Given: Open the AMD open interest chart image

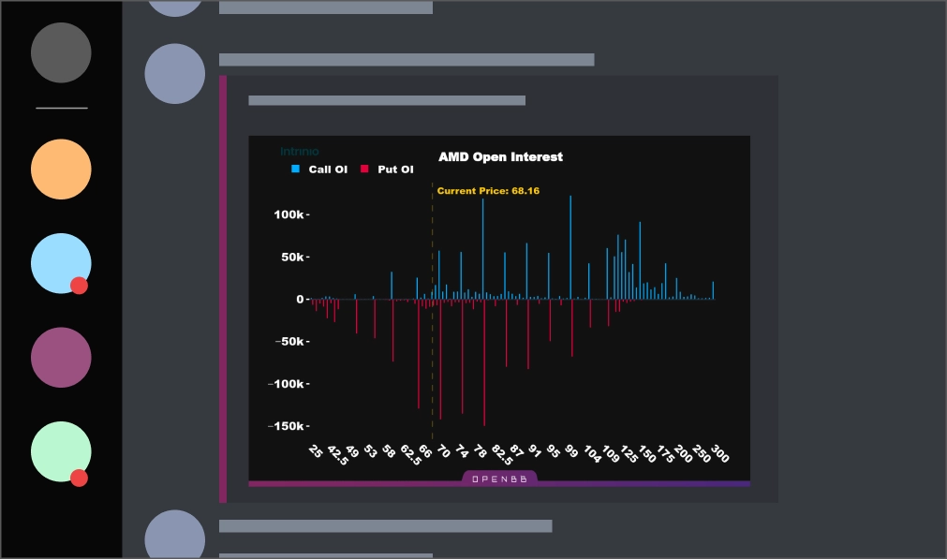Looking at the screenshot, I should 499,311.
